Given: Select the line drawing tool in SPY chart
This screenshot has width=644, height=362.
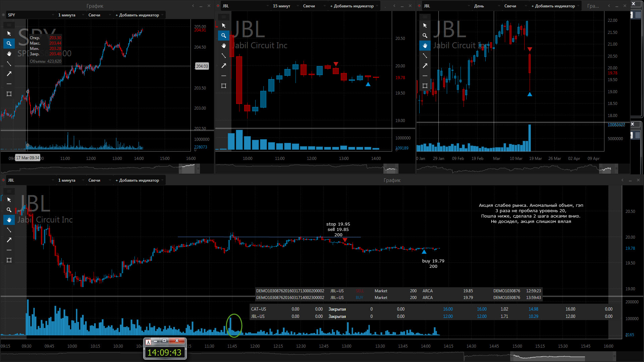Looking at the screenshot, I should coord(9,64).
